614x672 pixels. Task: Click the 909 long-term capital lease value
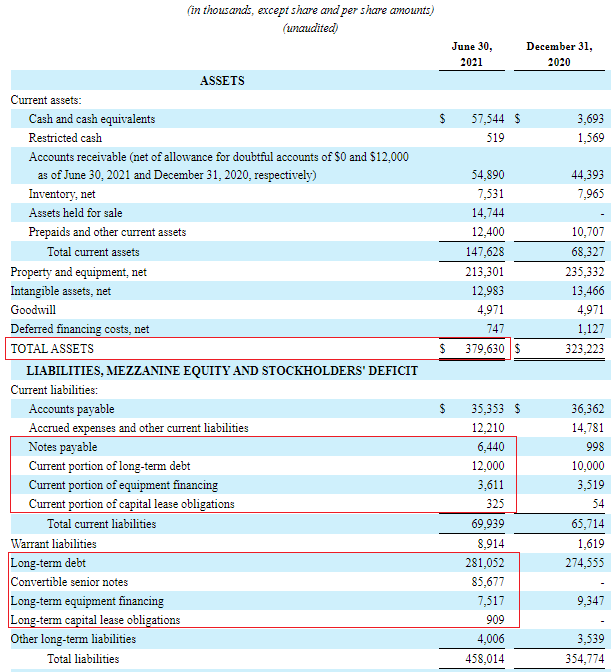(495, 620)
